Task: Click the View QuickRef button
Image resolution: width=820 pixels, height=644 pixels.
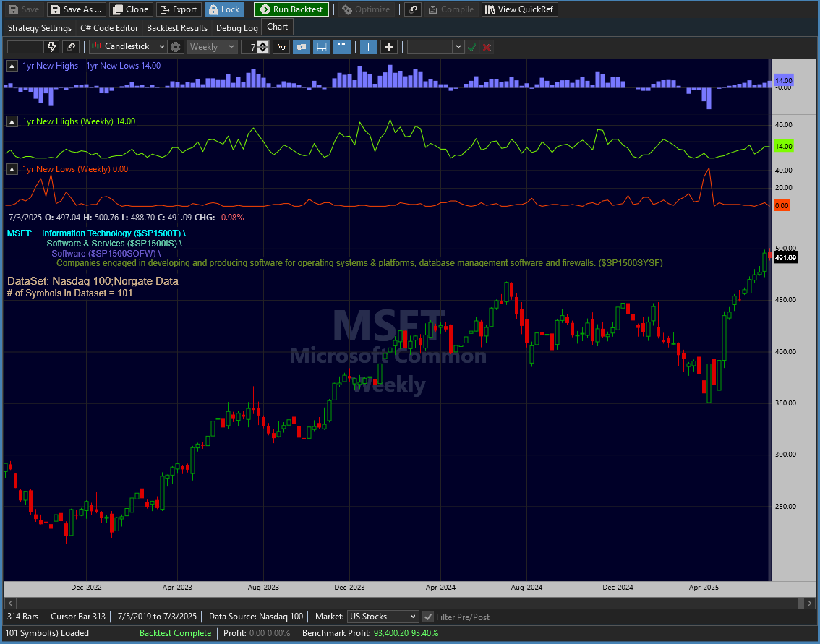Action: coord(519,9)
